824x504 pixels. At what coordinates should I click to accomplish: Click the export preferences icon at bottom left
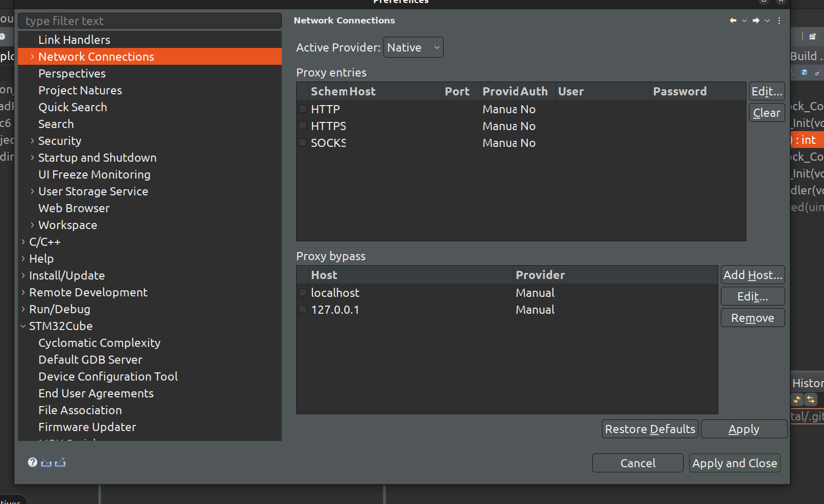point(61,462)
